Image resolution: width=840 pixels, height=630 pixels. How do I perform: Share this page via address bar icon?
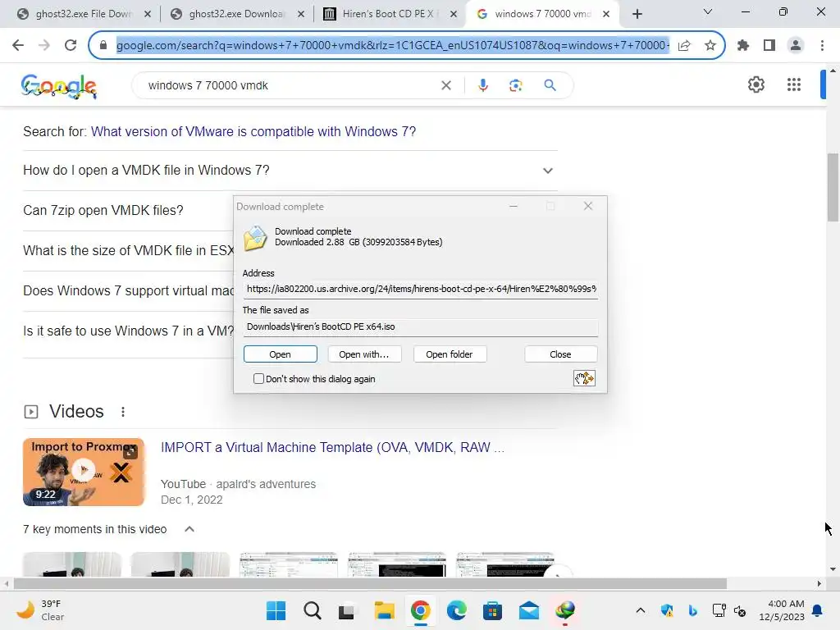[684, 46]
